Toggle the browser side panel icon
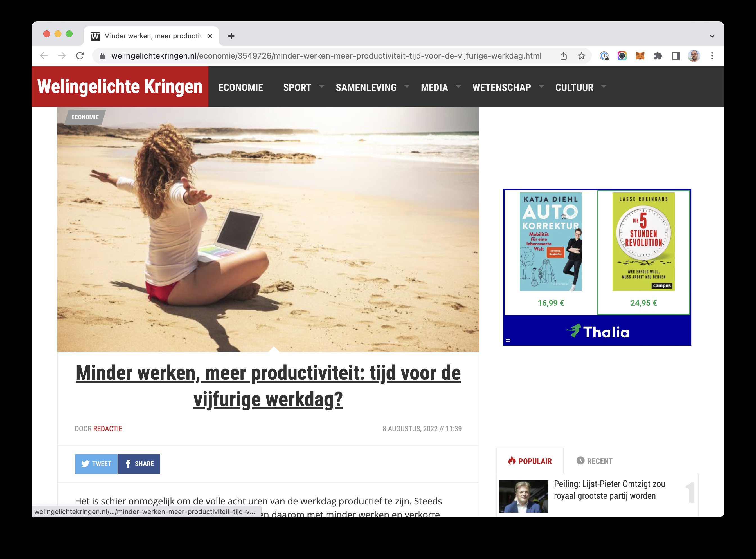Image resolution: width=756 pixels, height=559 pixels. pos(676,56)
